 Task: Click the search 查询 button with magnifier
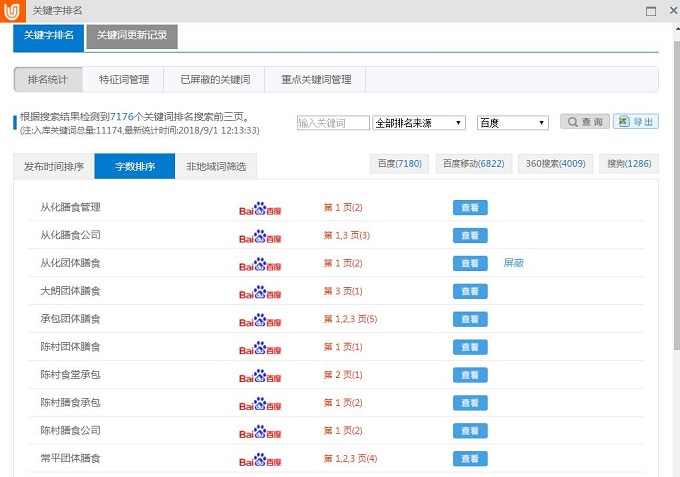pos(584,122)
